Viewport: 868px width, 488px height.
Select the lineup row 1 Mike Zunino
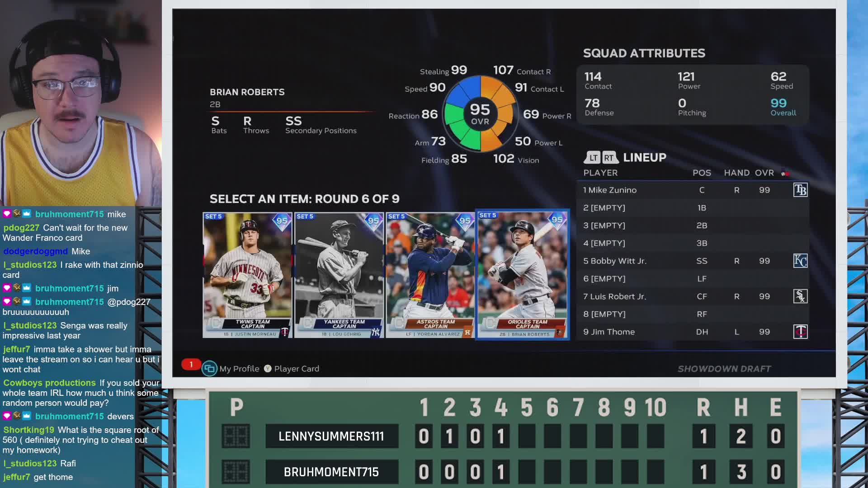coord(693,190)
